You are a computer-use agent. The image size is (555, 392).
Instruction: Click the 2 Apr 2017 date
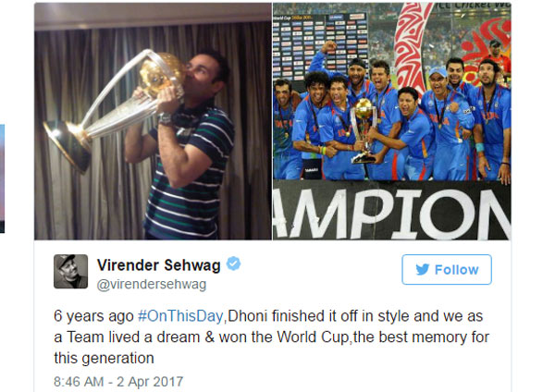pos(150,382)
